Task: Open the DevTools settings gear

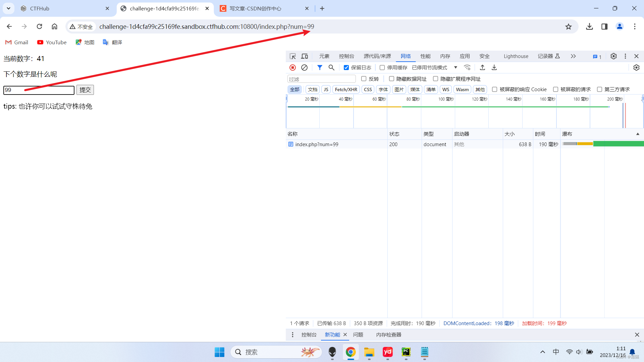Action: pos(613,56)
